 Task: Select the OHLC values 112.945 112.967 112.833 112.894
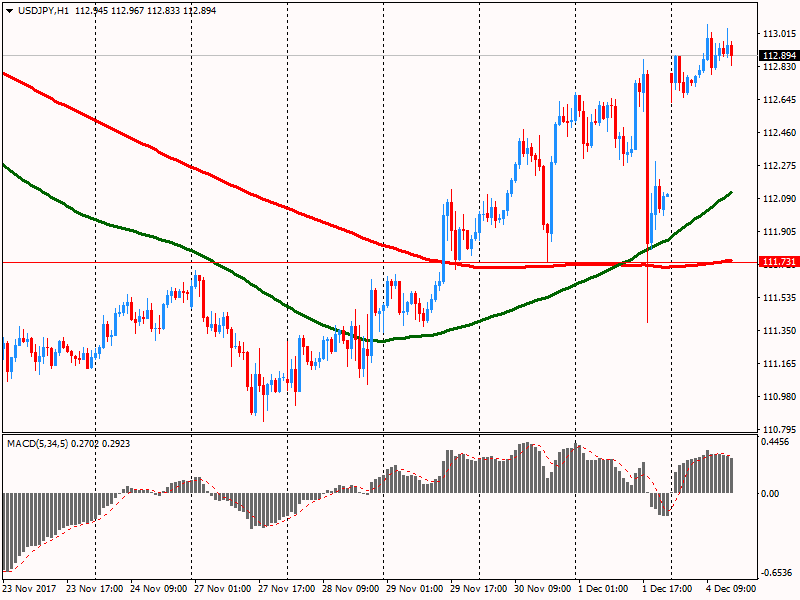(145, 11)
